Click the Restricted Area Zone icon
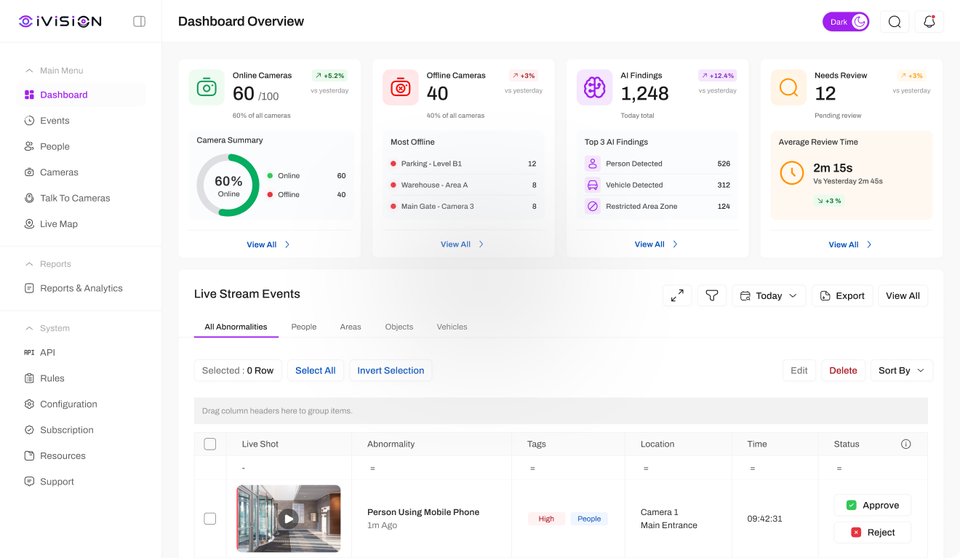Screen dimensions: 960x558 click(592, 206)
